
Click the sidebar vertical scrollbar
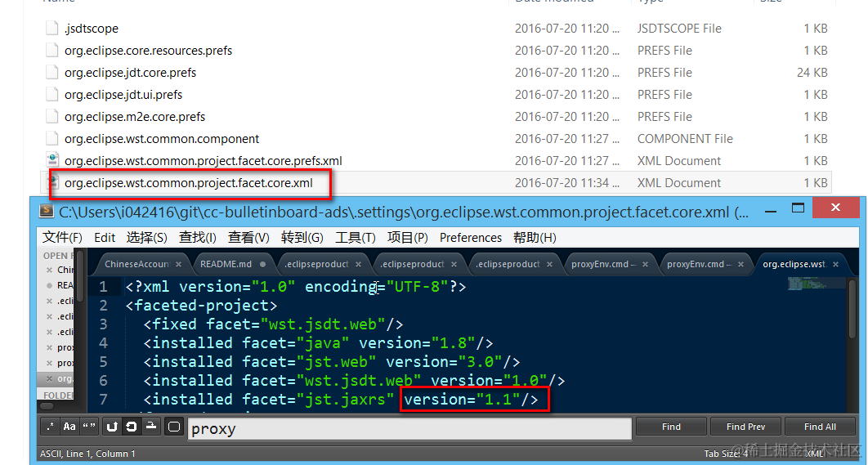80,277
